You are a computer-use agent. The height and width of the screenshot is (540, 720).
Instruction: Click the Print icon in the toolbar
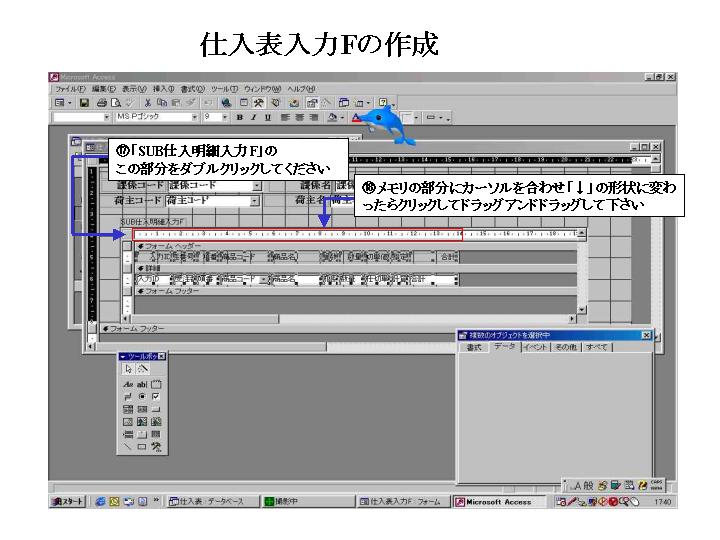click(x=101, y=102)
